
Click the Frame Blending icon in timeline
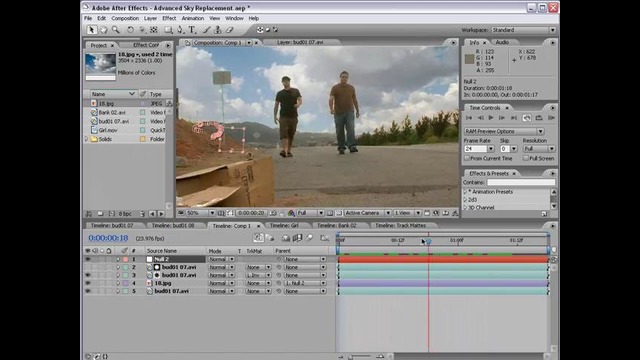pos(297,238)
